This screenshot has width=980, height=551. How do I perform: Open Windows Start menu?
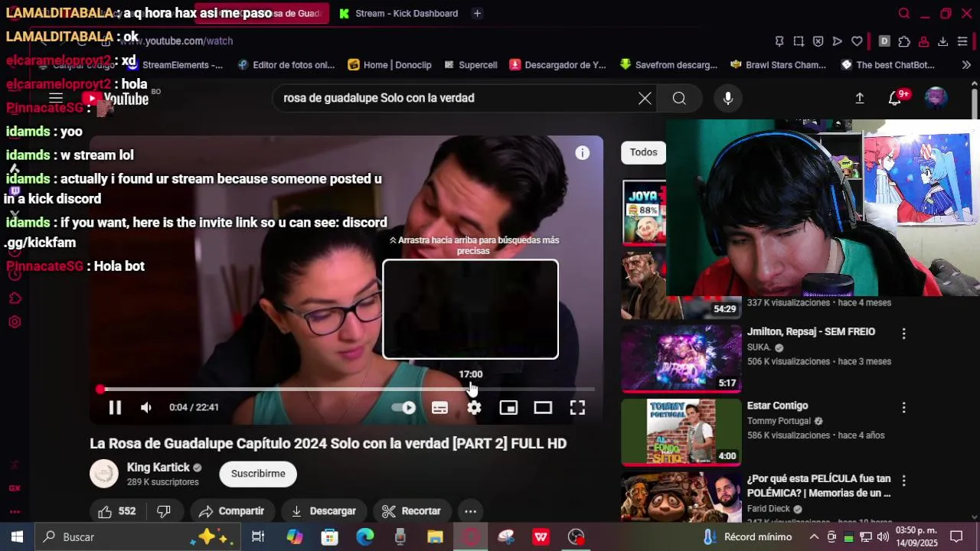click(17, 537)
